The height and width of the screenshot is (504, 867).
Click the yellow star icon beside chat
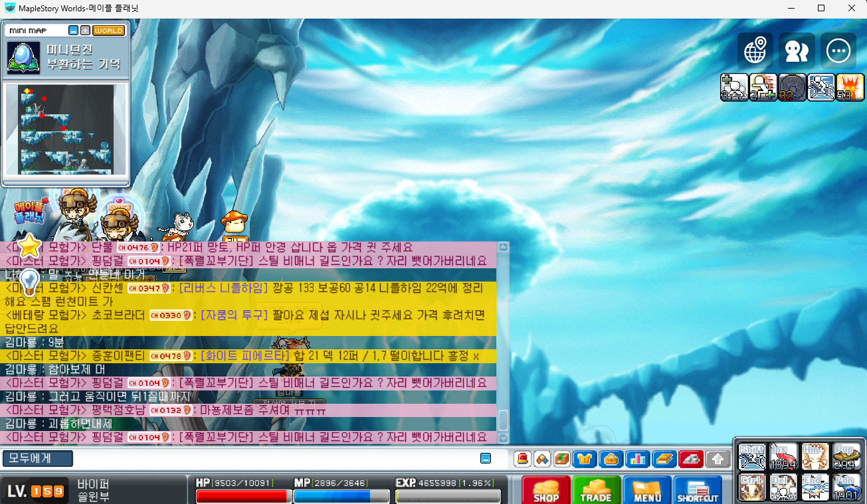30,246
